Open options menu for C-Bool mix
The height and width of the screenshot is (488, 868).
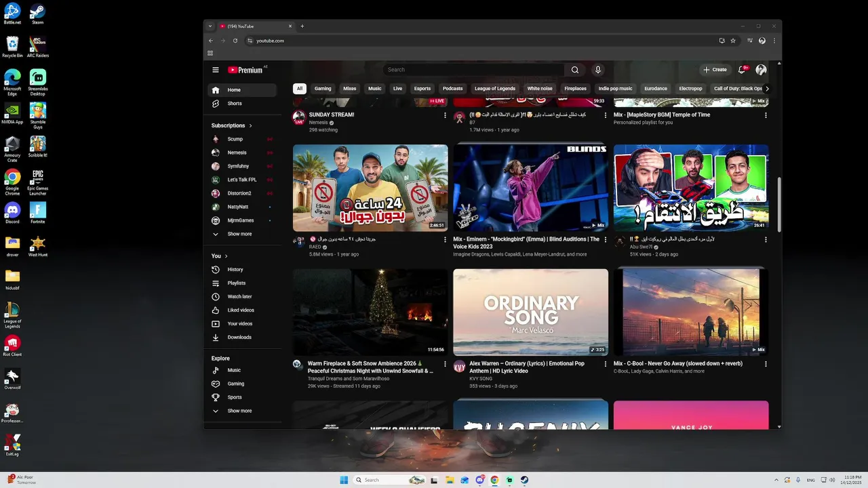tap(766, 364)
